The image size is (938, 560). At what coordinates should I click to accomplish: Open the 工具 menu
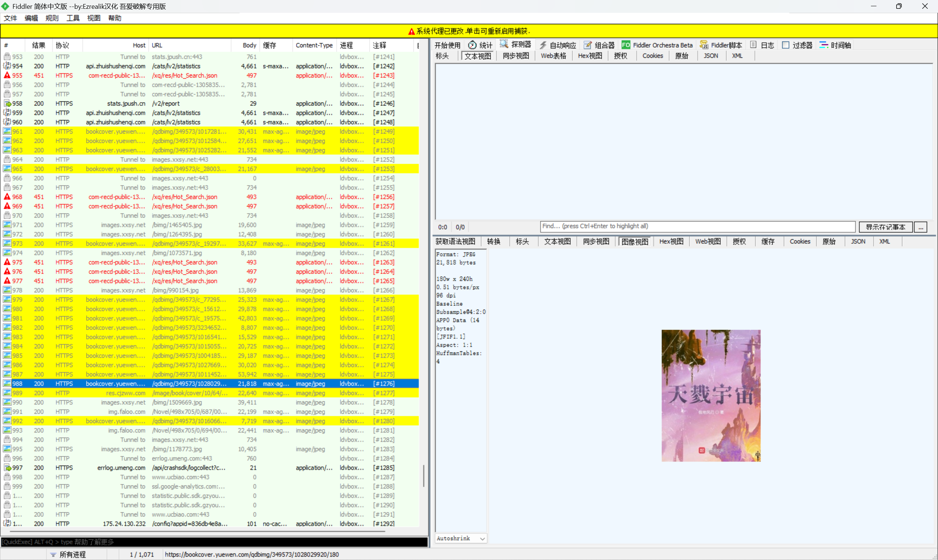click(x=73, y=18)
